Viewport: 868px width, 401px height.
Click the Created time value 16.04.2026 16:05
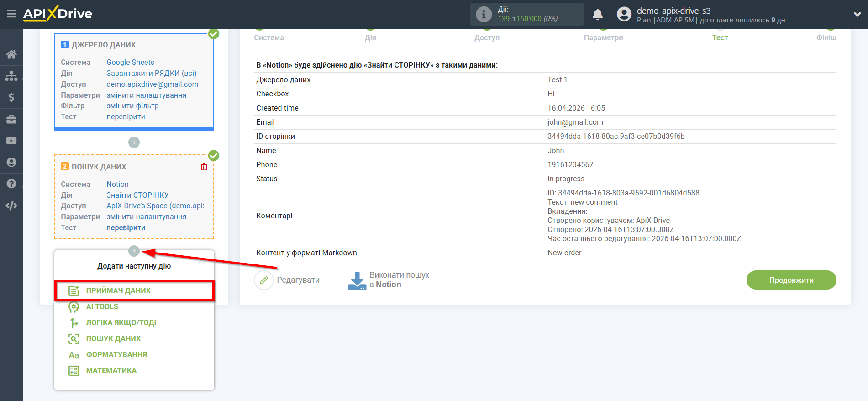tap(576, 108)
